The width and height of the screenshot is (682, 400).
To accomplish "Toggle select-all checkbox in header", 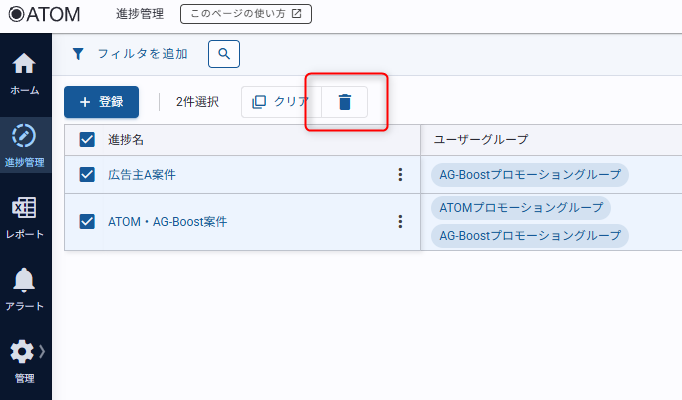I will coord(87,140).
